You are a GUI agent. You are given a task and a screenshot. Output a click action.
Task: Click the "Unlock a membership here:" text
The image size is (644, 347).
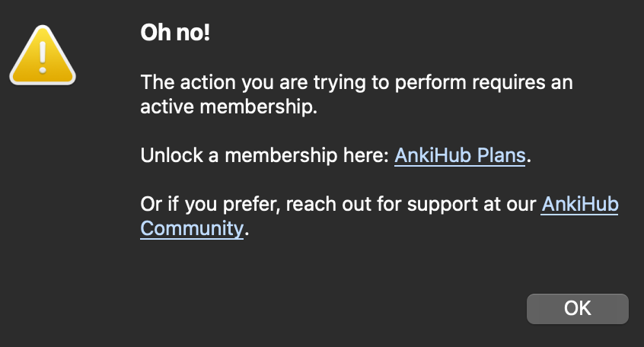pyautogui.click(x=265, y=156)
